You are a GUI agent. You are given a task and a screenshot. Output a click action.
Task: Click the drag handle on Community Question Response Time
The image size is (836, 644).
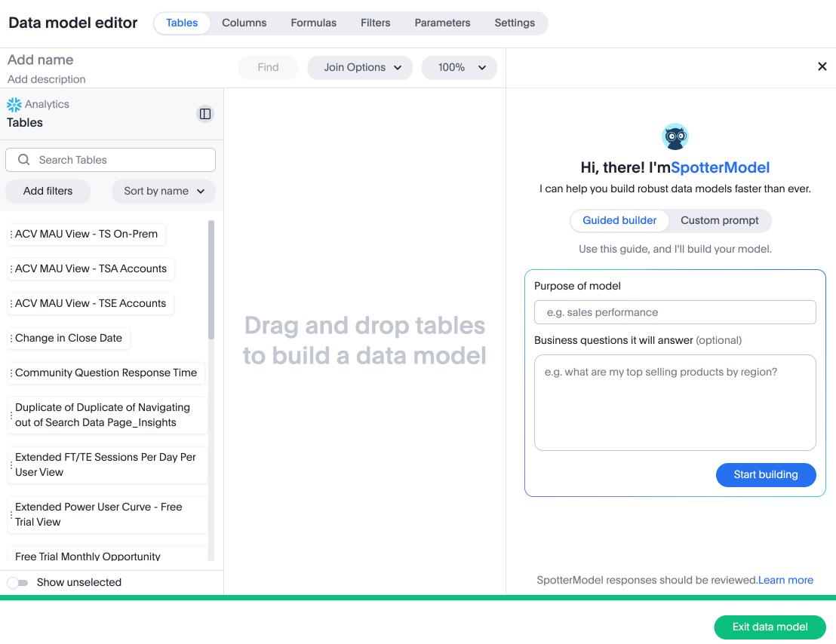tap(9, 373)
